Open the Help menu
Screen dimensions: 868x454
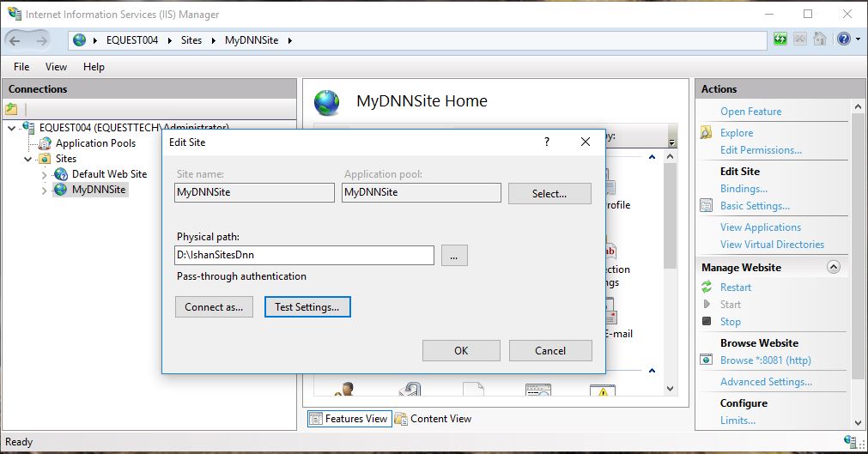(x=94, y=66)
